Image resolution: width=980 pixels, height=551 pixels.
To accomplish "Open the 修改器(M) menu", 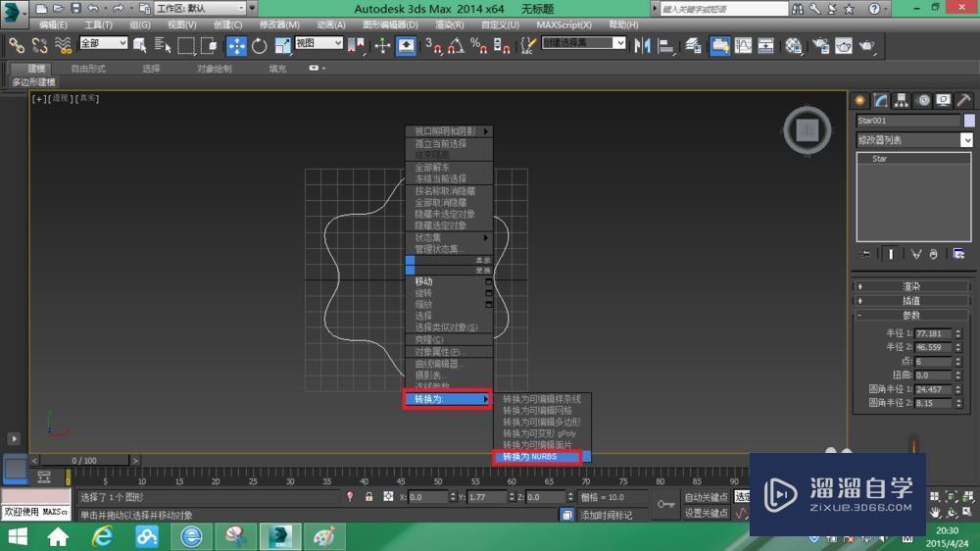I will (x=279, y=25).
